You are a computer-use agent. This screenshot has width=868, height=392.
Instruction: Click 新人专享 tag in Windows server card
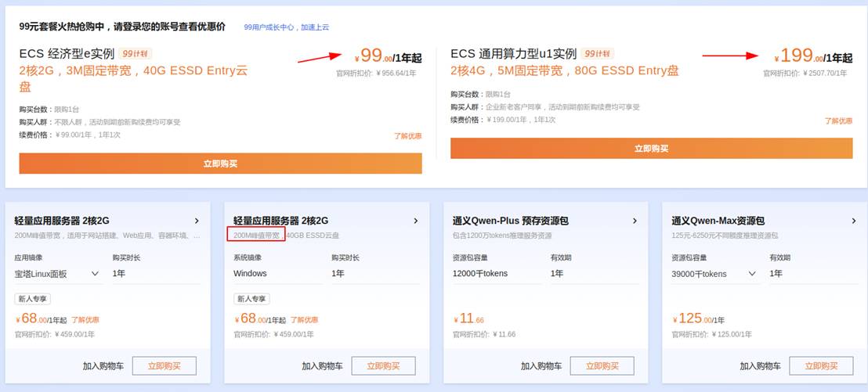click(x=252, y=299)
